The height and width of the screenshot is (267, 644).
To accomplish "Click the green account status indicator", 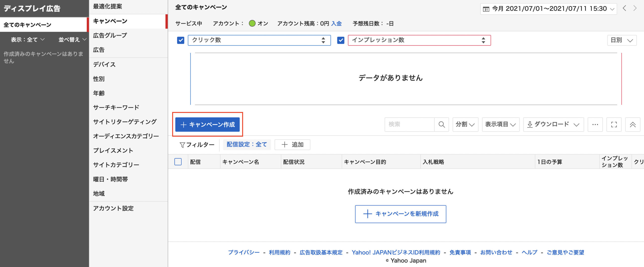I will pos(252,23).
